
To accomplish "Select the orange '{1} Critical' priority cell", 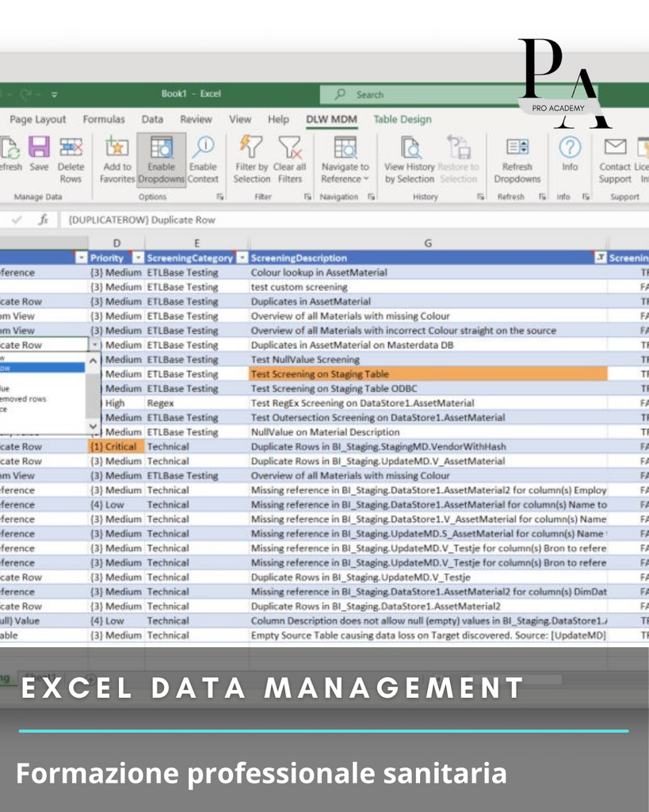I will tap(116, 446).
